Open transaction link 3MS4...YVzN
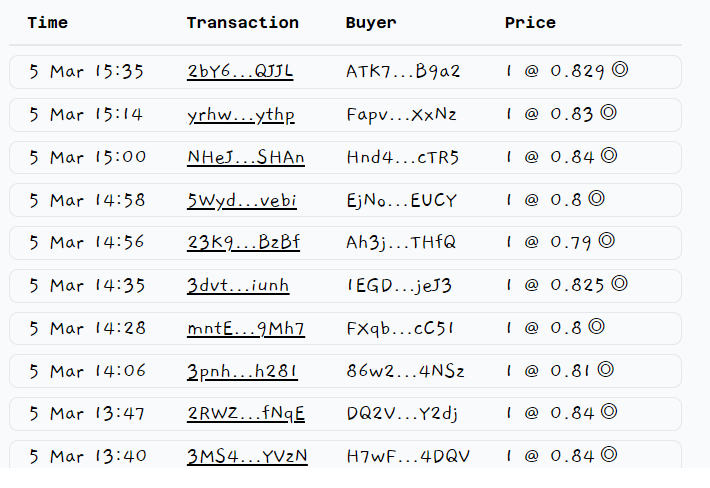This screenshot has width=710, height=488. click(x=247, y=456)
